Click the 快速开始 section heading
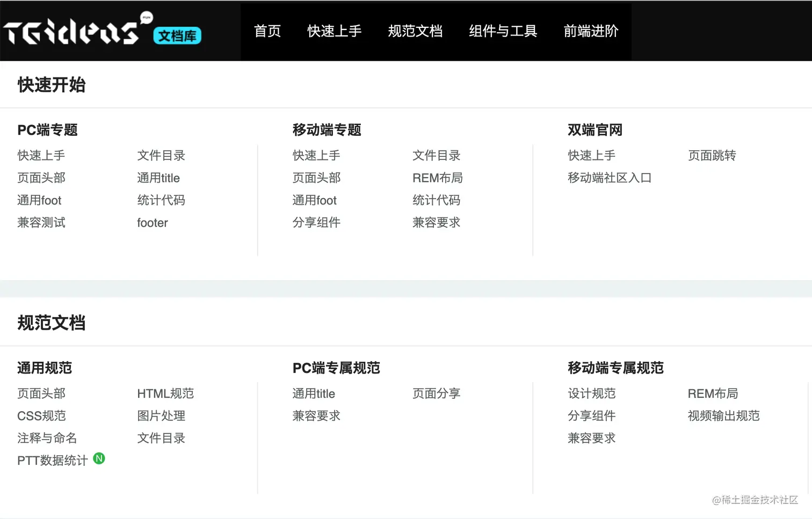 coord(52,85)
